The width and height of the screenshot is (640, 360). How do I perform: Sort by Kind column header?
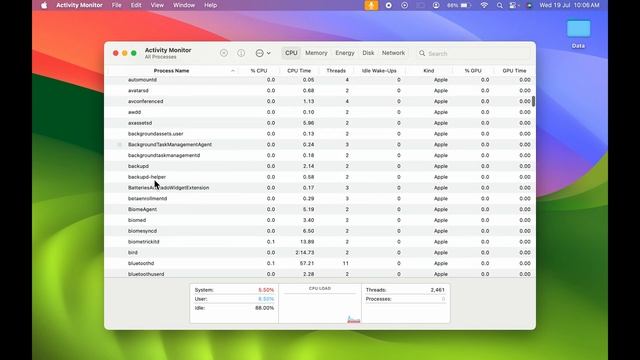tap(429, 71)
